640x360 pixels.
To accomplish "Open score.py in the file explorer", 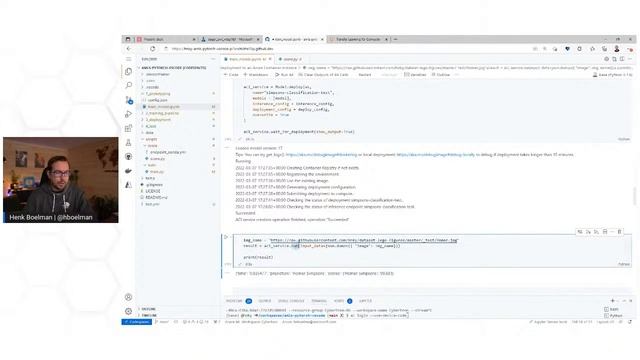I will tap(157, 159).
